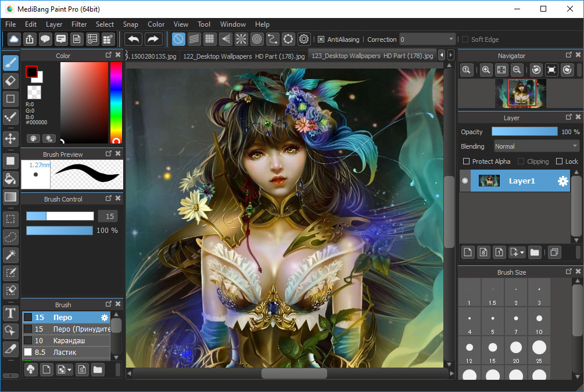This screenshot has width=584, height=392.
Task: Click the Undo arrow in toolbar
Action: pos(134,39)
